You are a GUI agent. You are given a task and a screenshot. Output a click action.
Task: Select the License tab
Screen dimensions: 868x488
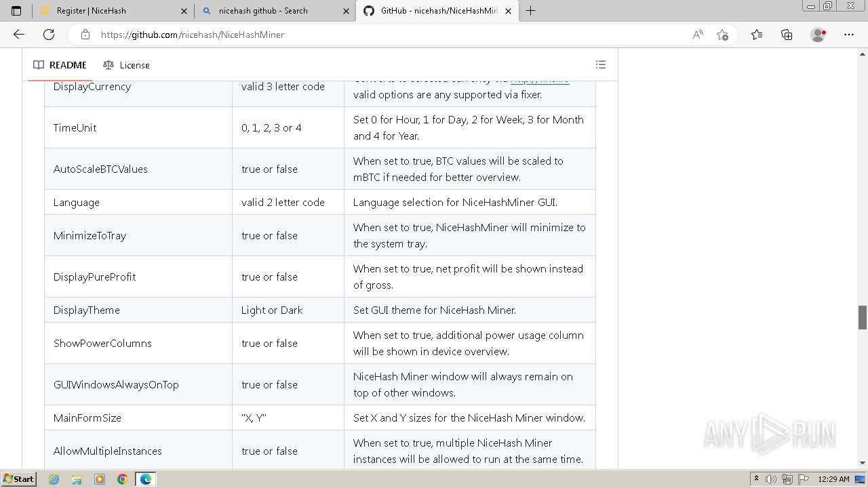pyautogui.click(x=126, y=65)
